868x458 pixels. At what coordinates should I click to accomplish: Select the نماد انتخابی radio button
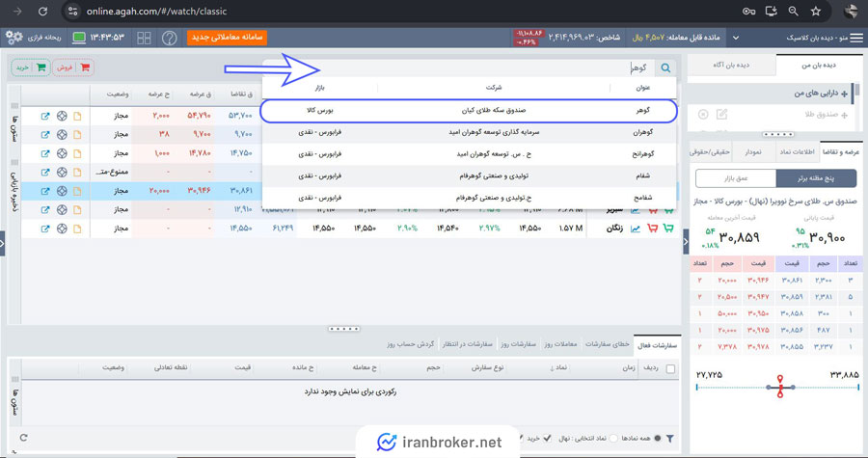(x=613, y=438)
